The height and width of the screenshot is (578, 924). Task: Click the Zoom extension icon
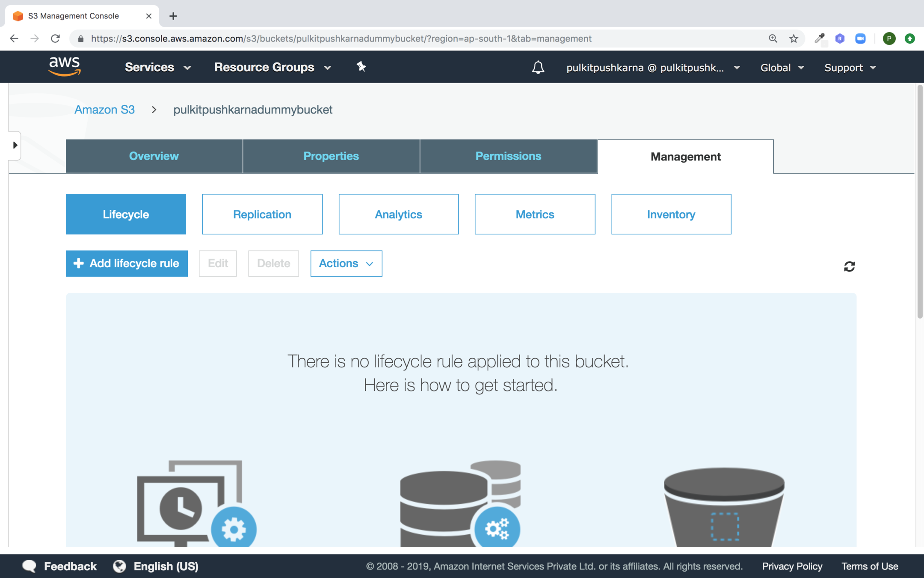(860, 39)
